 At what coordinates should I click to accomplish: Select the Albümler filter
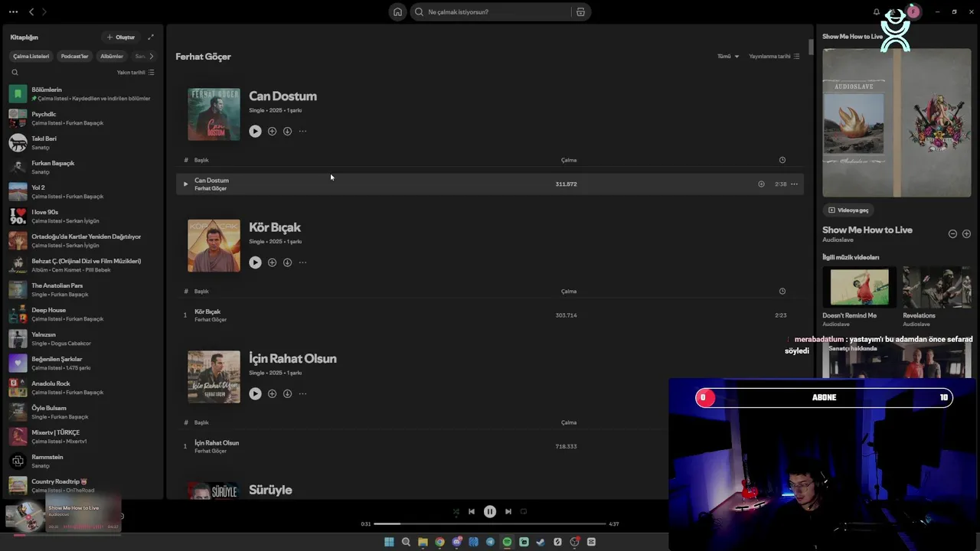(x=112, y=56)
